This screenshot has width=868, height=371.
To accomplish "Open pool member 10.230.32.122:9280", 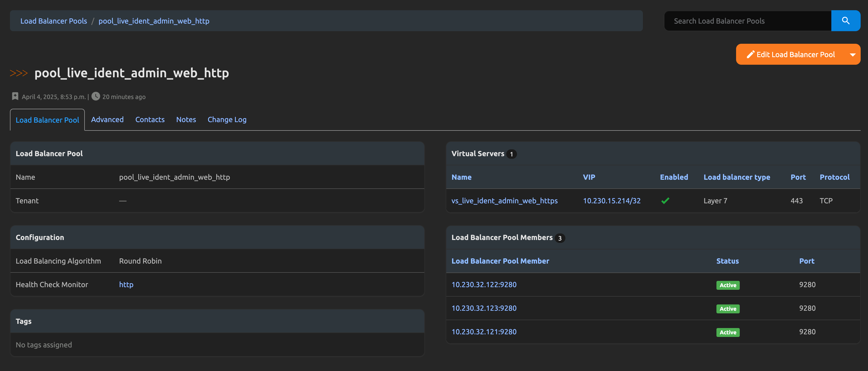I will tap(483, 284).
